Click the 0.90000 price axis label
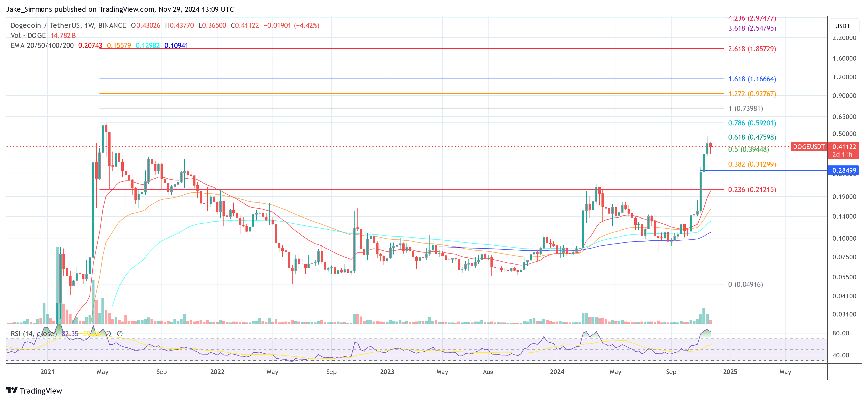Viewport: 868px width, 401px height. [844, 96]
